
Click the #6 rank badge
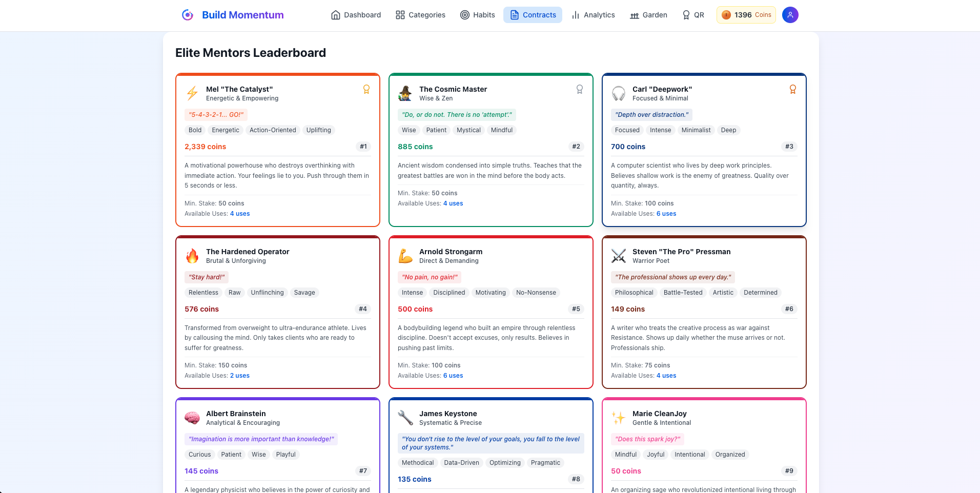[x=789, y=309]
